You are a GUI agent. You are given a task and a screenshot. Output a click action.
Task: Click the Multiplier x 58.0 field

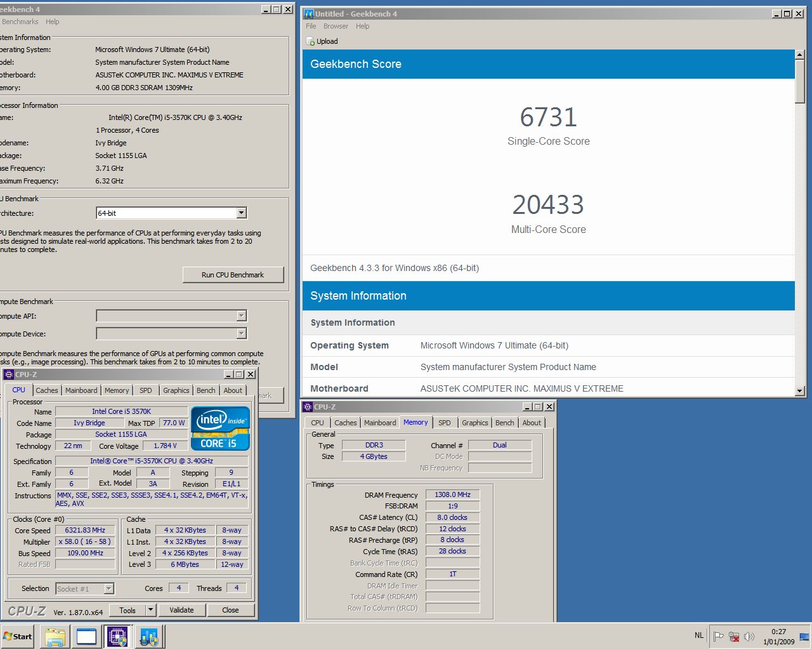(x=85, y=541)
